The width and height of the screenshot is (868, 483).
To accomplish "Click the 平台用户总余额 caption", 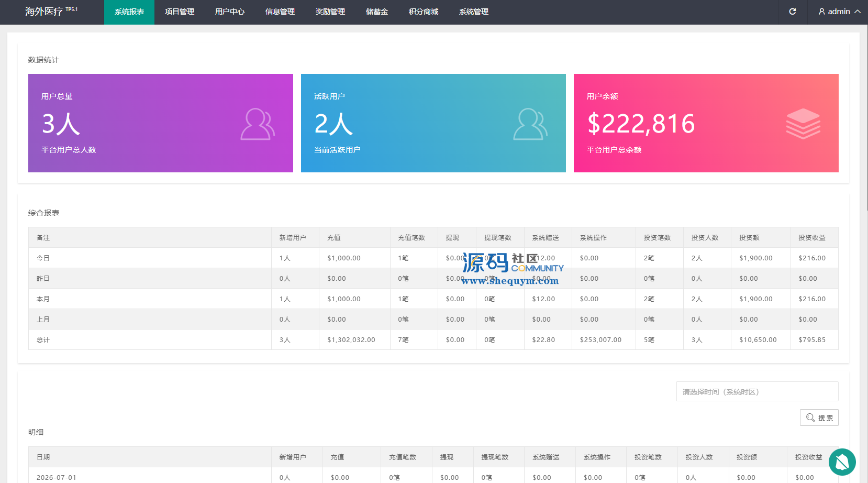I will (614, 150).
